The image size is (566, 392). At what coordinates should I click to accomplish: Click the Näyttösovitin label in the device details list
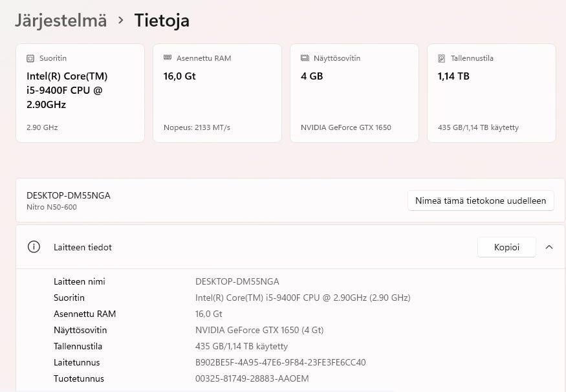(x=80, y=331)
